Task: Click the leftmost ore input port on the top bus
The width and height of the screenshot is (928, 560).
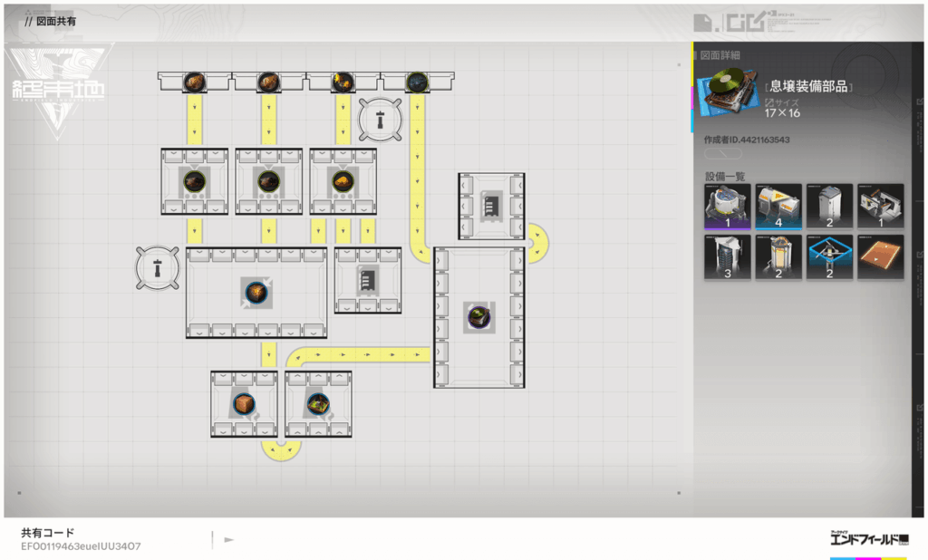Action: pos(195,82)
